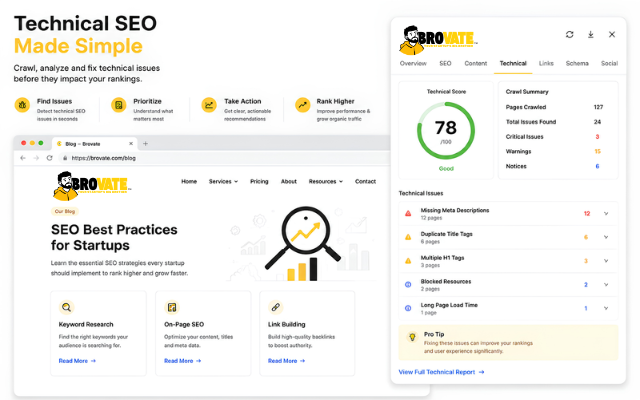Click the Technical Score circular gauge
Screen dimensions: 640x400
pos(446,131)
